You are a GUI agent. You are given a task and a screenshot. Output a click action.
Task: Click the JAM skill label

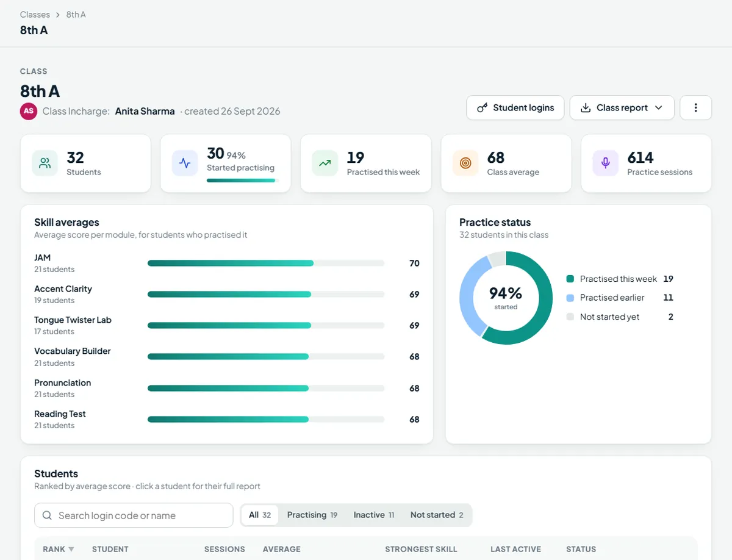point(43,258)
